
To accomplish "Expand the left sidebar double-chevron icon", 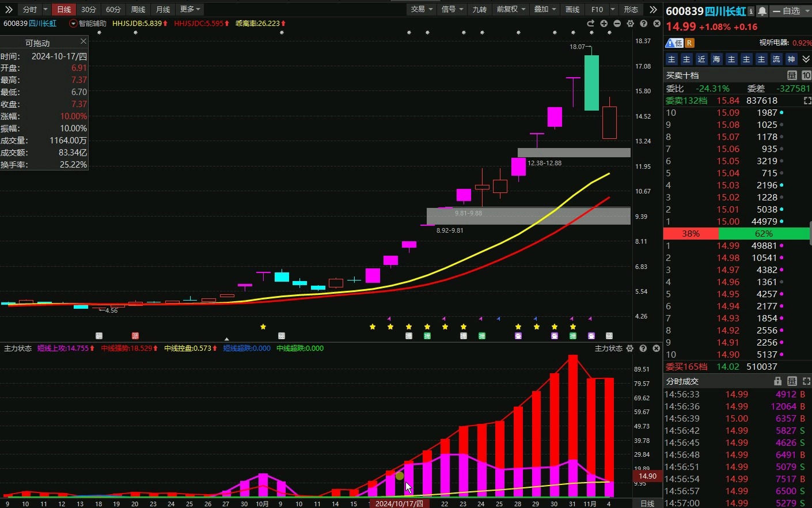I will click(x=9, y=9).
